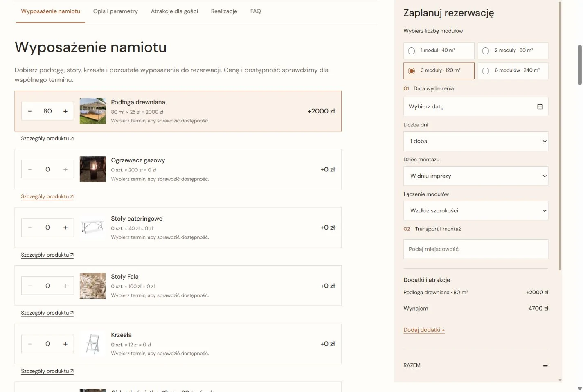Screen dimensions: 583x392
Task: Click plus for Stoły cateringowe
Action: tap(65, 228)
